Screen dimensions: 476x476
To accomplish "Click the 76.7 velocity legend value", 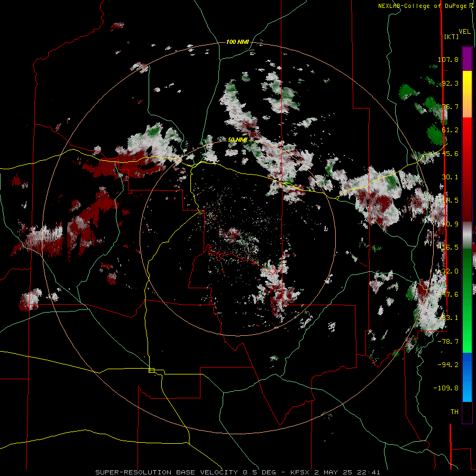I will [x=450, y=106].
